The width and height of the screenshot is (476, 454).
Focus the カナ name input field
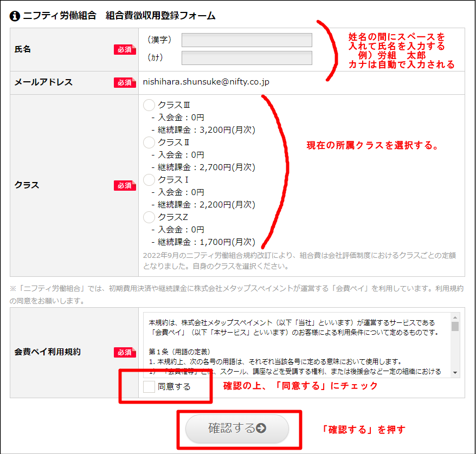(x=247, y=58)
